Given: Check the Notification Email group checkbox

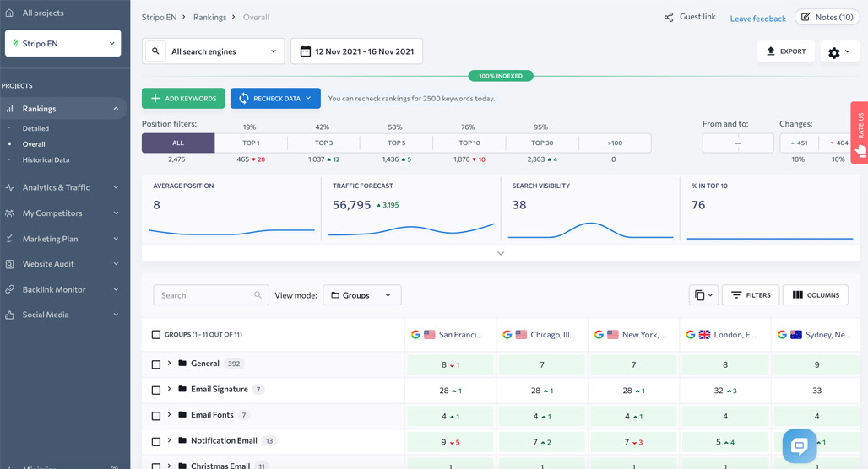Looking at the screenshot, I should tap(156, 442).
